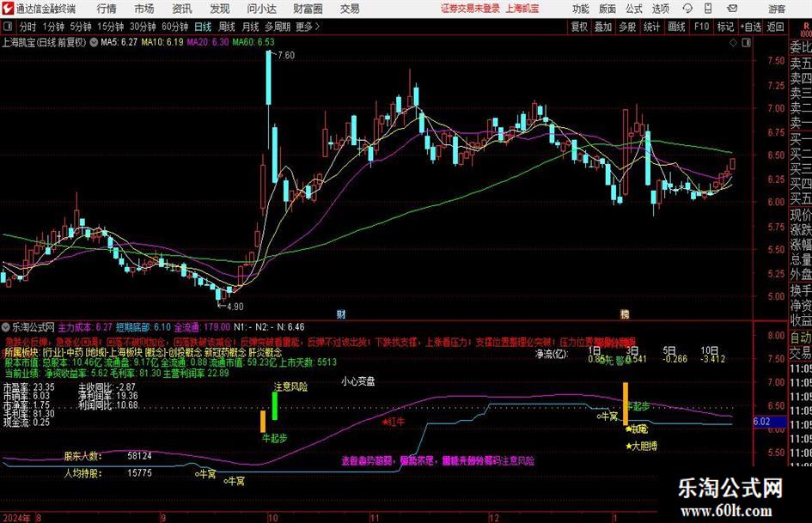The image size is (812, 523).
Task: Click the 叠加 toolbar button
Action: 603,27
